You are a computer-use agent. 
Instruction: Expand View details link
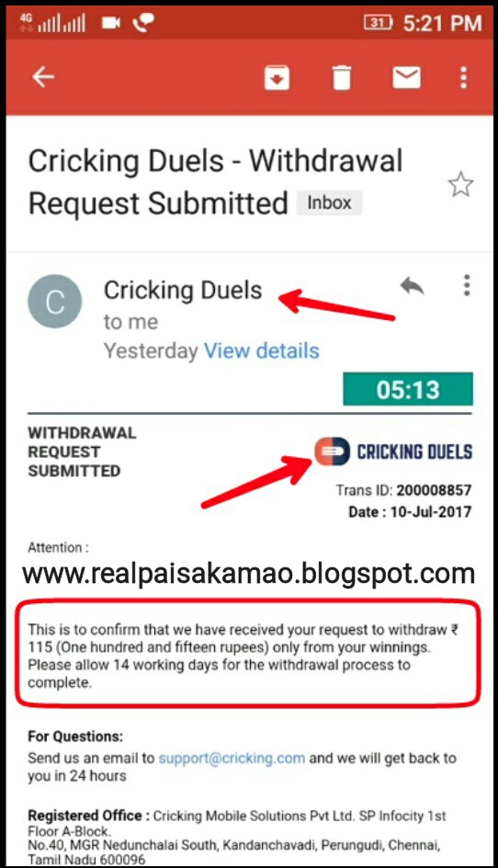262,351
